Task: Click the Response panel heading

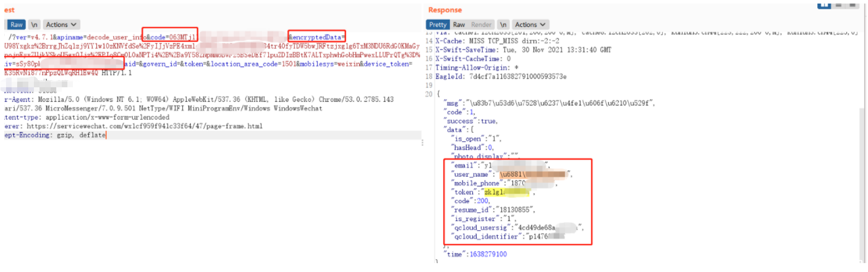Action: (x=445, y=10)
